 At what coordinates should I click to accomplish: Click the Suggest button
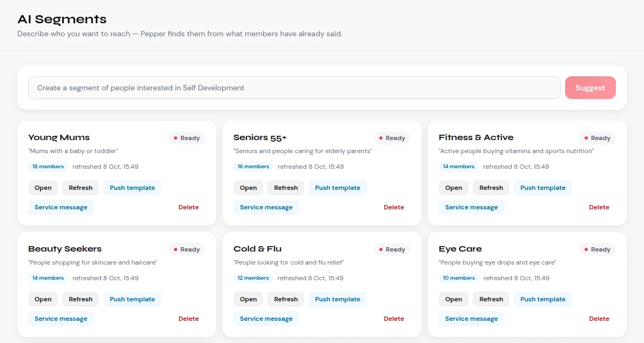590,88
